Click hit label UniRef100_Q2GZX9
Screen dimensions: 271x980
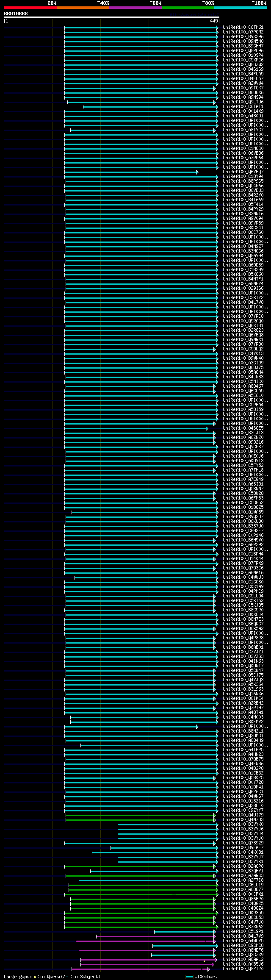tap(243, 955)
